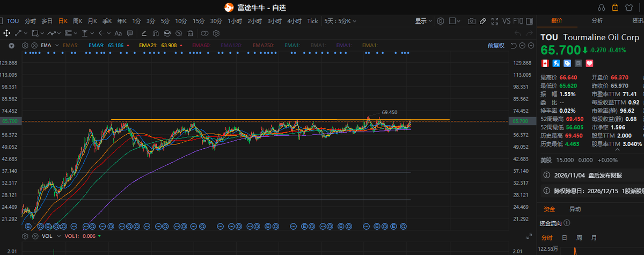Screen dimensions: 644x255
Task: Click the 前复权 adjustment button
Action: coord(496,46)
